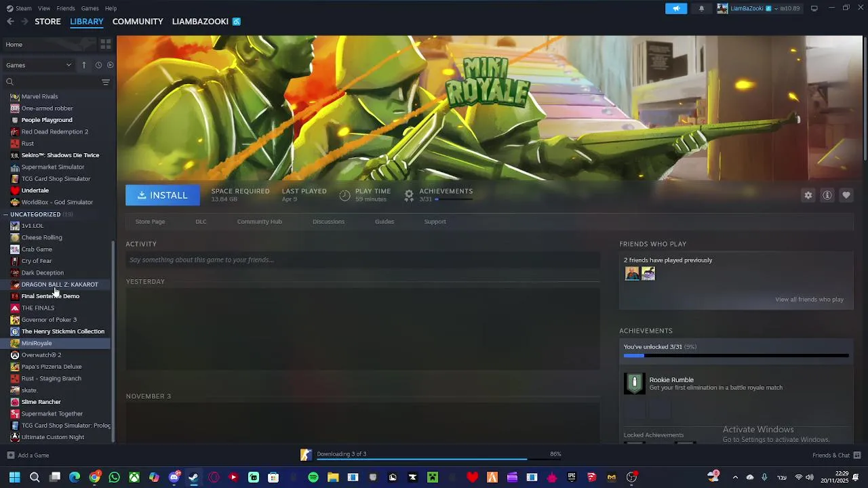
Task: Click the Rookie Rumble achievement icon
Action: 634,384
